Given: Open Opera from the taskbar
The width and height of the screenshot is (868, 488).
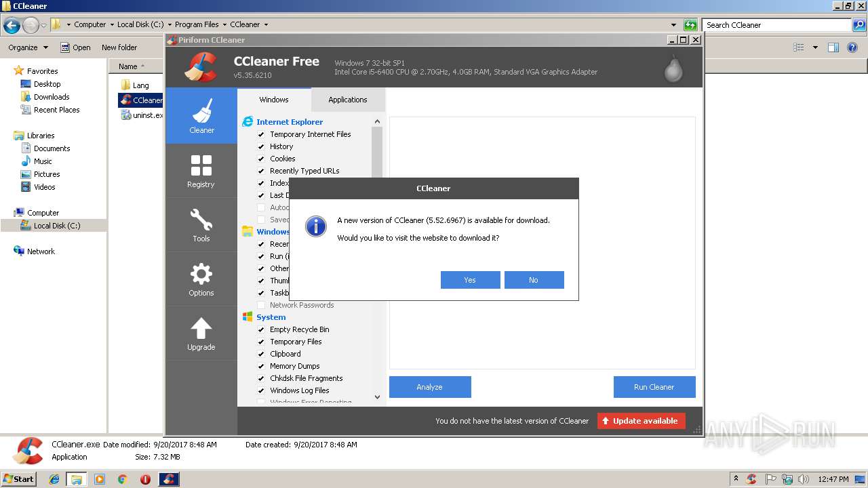Looking at the screenshot, I should (145, 479).
